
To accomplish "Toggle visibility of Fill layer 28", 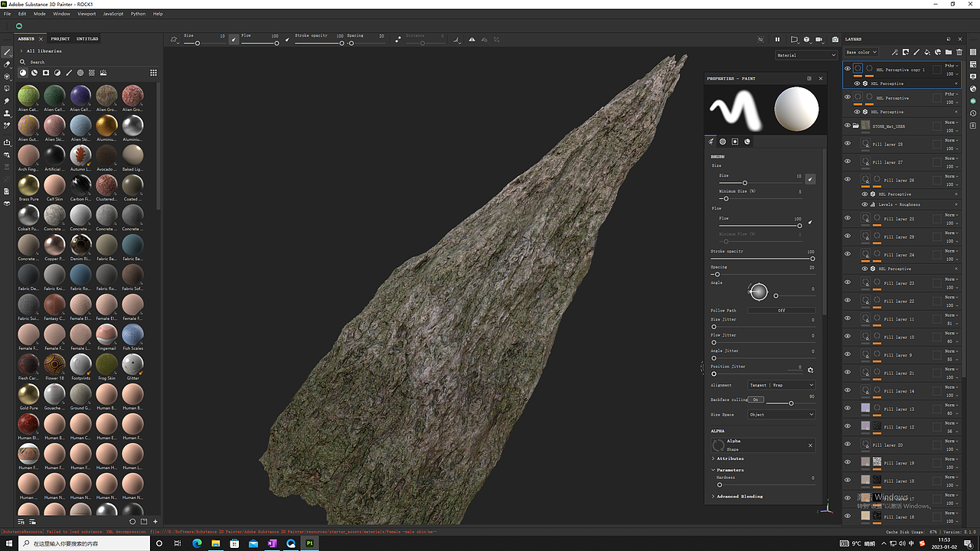I will point(848,143).
